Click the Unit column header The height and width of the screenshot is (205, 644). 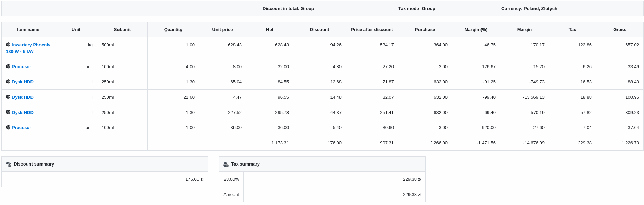pyautogui.click(x=76, y=30)
